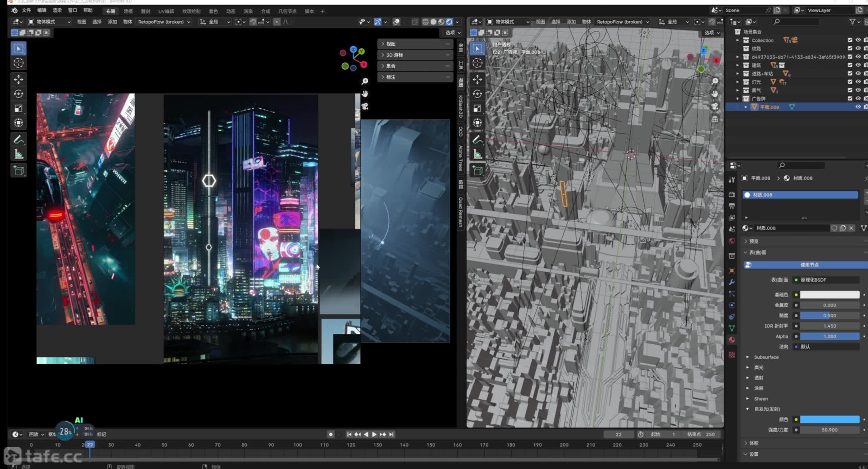Screen dimensions: 868x469
Task: Click the 添加 menu in right viewport header
Action: click(571, 22)
